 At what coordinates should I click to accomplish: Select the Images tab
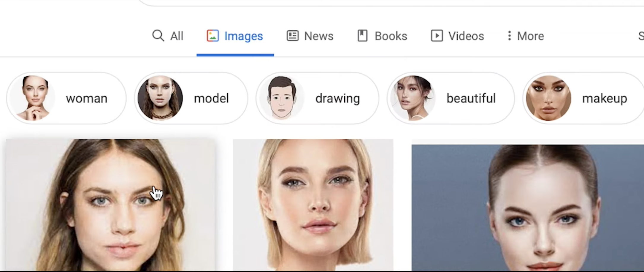click(235, 36)
